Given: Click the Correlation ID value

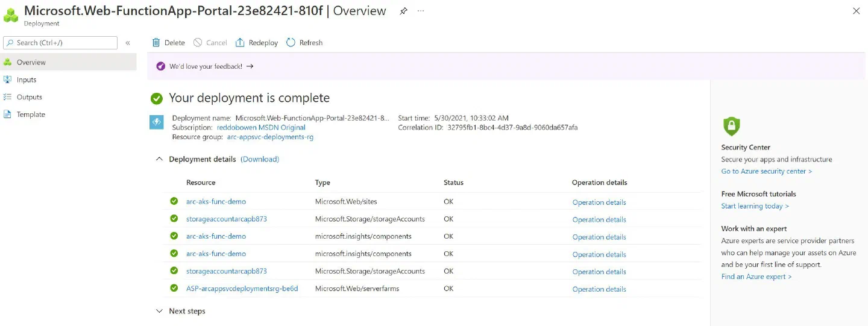Looking at the screenshot, I should 512,128.
